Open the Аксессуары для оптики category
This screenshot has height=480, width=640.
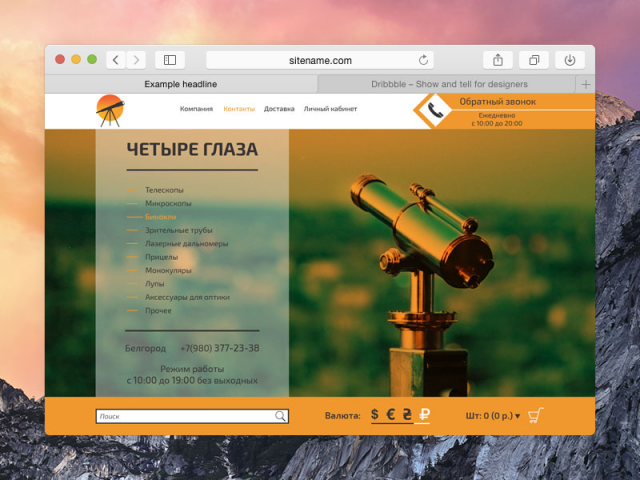point(187,297)
